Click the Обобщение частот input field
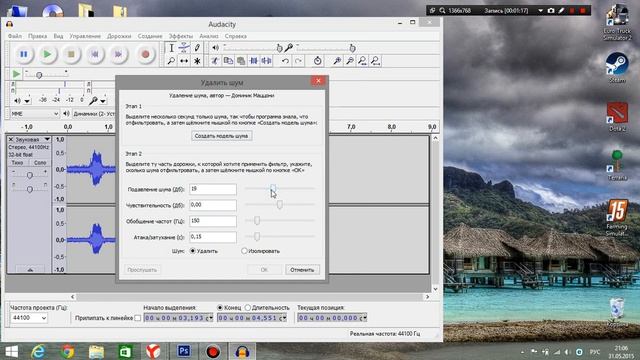The width and height of the screenshot is (640, 360). (x=213, y=221)
